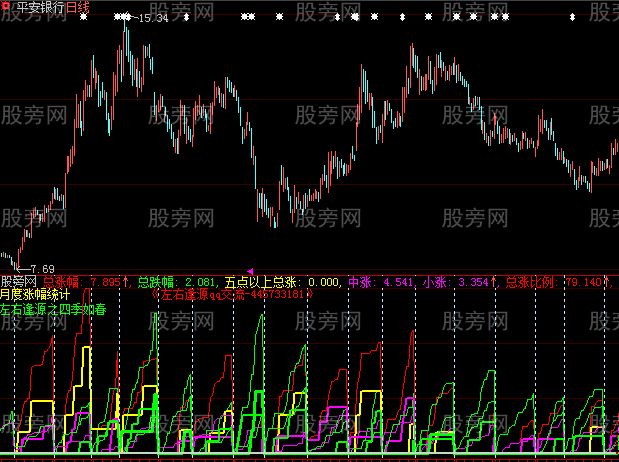Viewport: 619px width, 462px height.
Task: Click the red icon beside 平安银行 title
Action: [x=7, y=7]
